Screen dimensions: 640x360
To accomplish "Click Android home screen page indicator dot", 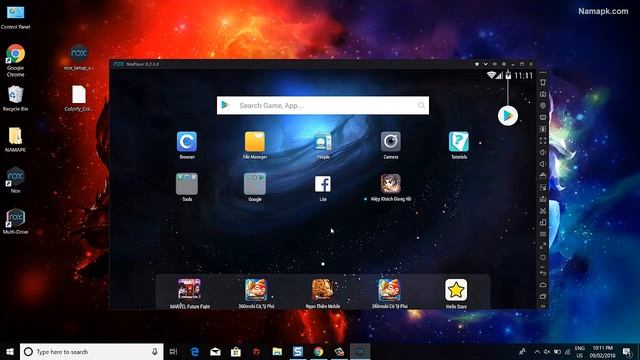I will tap(323, 264).
